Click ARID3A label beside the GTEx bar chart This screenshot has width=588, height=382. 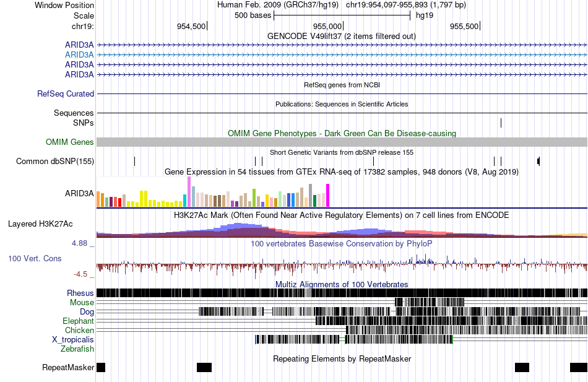[79, 193]
